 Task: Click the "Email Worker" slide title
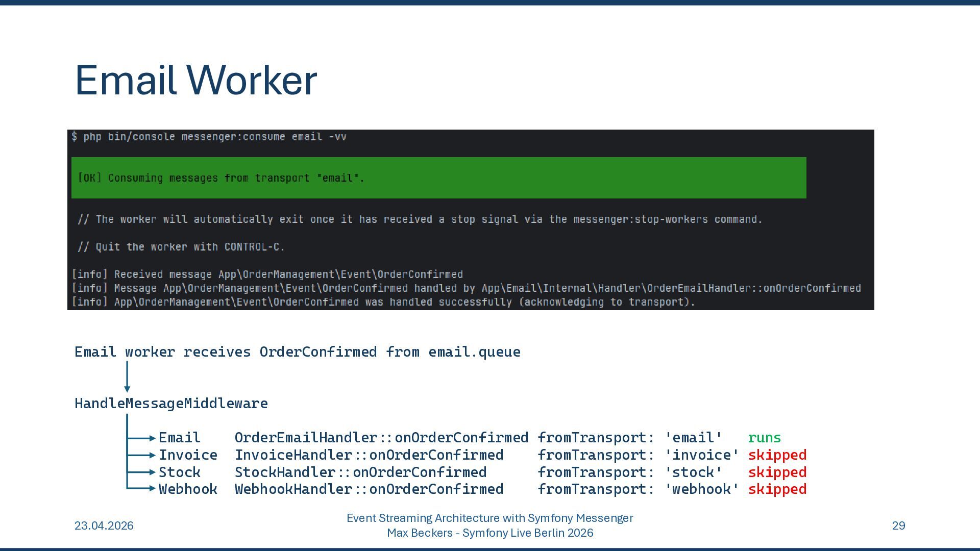(195, 80)
